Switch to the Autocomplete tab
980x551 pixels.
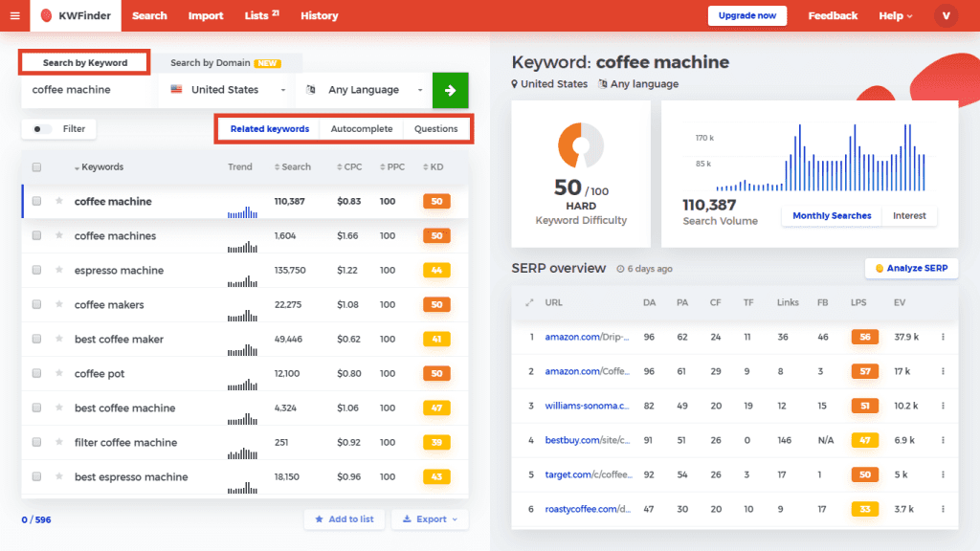pyautogui.click(x=362, y=129)
